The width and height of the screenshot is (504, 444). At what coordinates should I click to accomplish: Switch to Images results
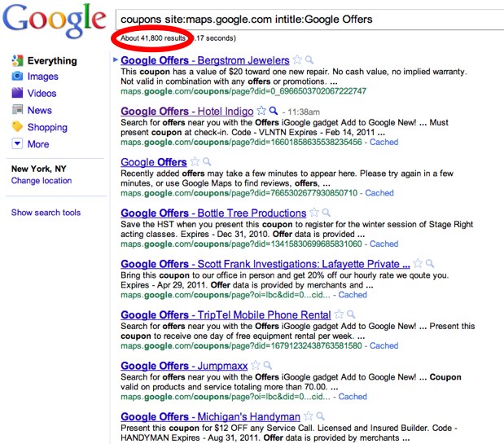[43, 77]
